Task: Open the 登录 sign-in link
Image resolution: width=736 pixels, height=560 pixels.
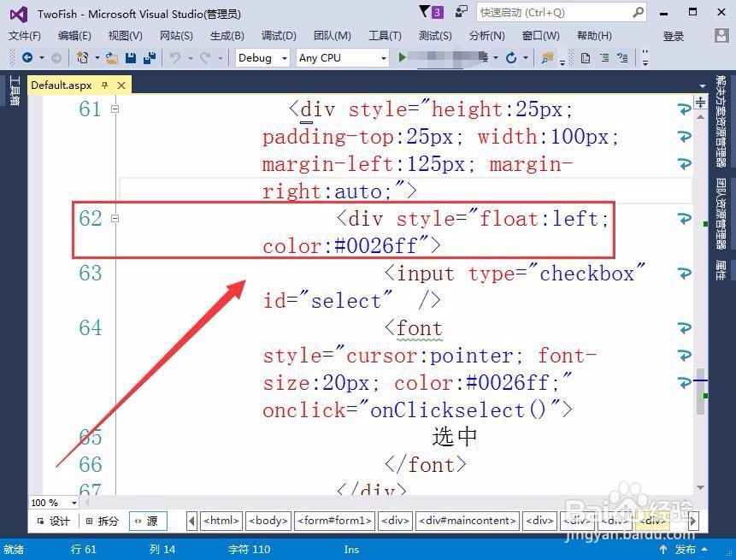Action: (673, 36)
